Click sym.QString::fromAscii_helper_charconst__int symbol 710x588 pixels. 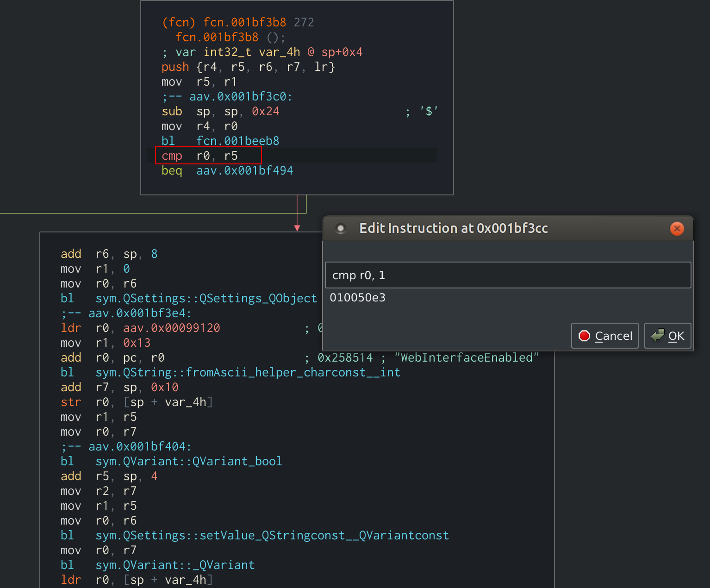(248, 373)
